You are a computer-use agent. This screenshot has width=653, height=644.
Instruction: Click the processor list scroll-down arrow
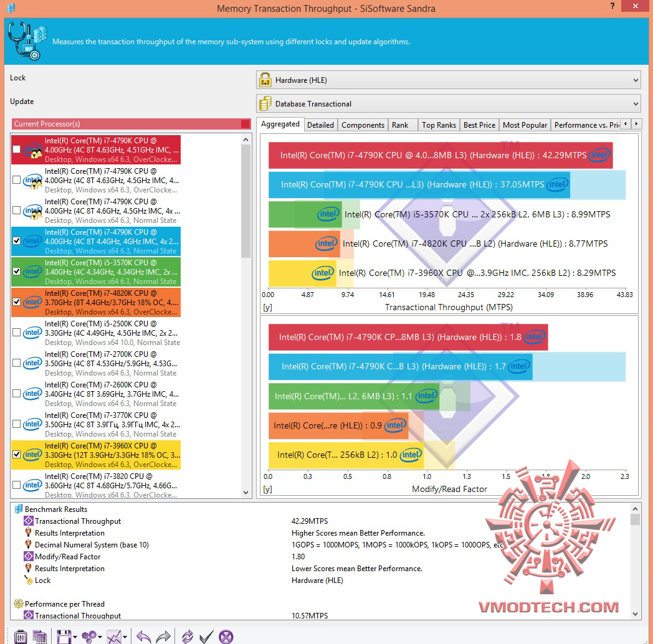pyautogui.click(x=245, y=493)
